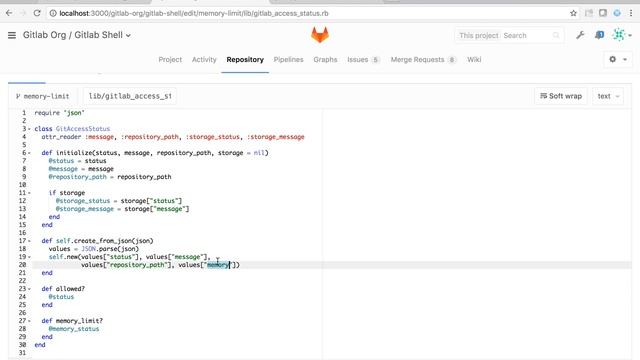The width and height of the screenshot is (640, 360).
Task: Edit the file path input field
Action: pyautogui.click(x=130, y=96)
